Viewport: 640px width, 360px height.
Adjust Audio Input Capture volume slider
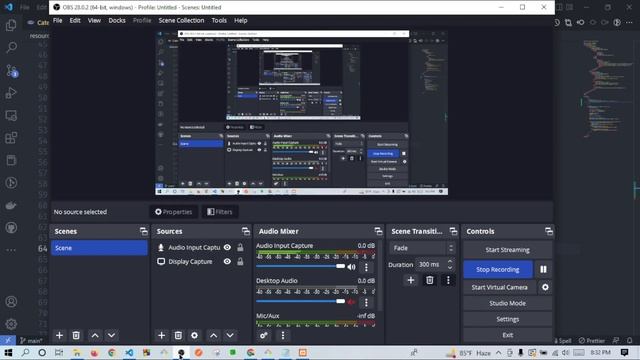(x=300, y=267)
